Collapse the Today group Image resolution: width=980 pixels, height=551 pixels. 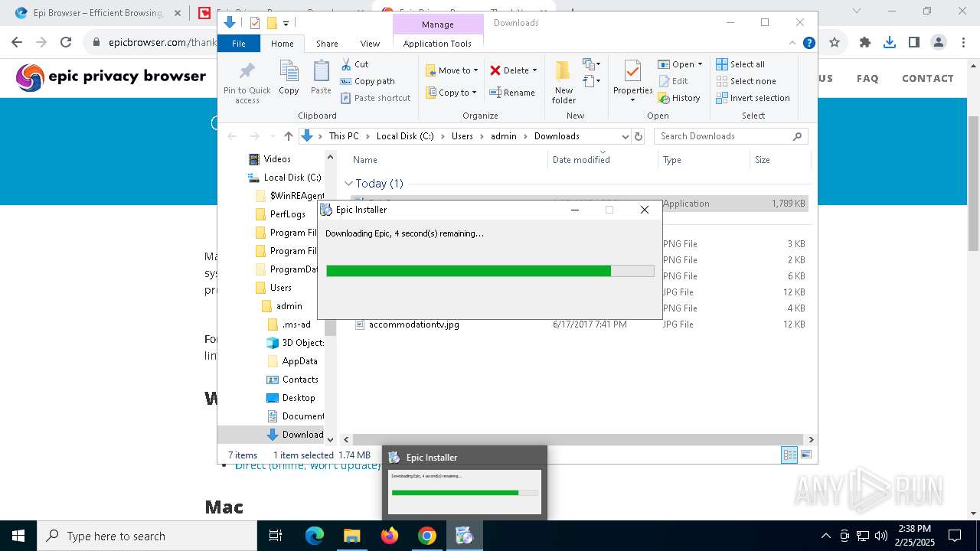(349, 184)
